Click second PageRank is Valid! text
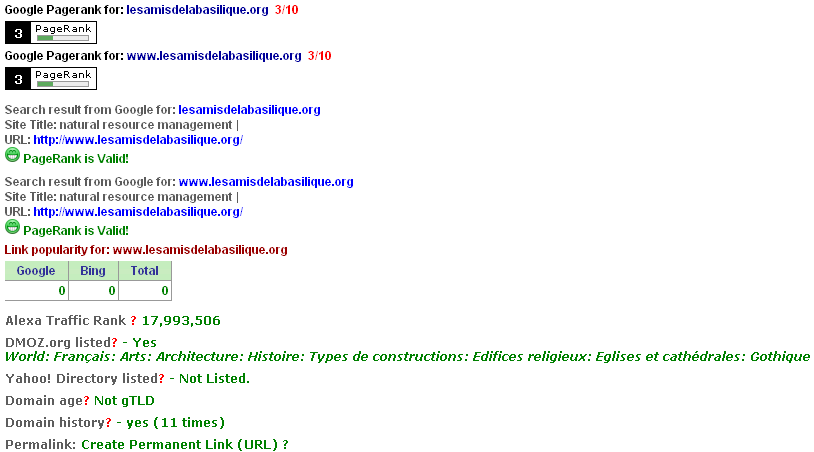 76,231
